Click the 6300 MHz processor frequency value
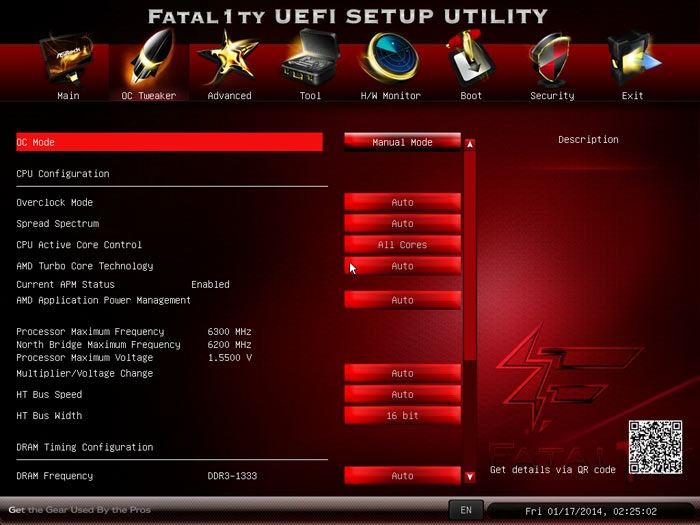Screen dimensions: 700x525 coord(229,332)
